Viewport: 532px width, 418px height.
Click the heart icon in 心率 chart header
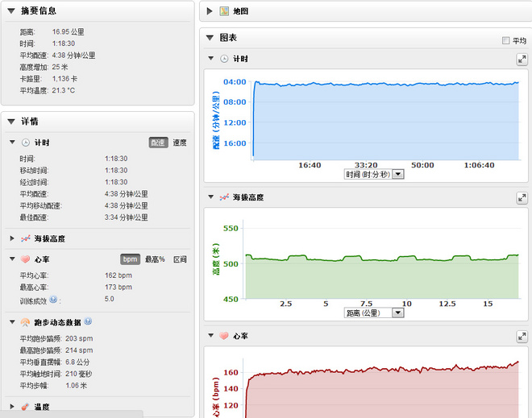click(x=224, y=336)
